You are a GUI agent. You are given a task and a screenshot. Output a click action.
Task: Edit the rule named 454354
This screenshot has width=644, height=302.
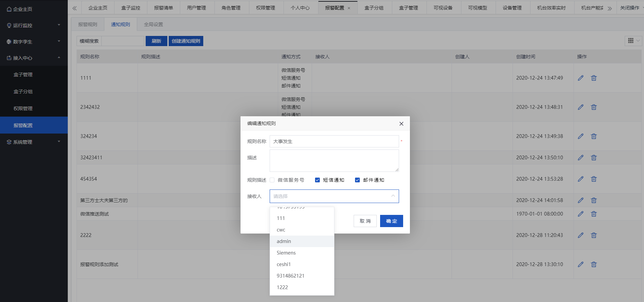click(581, 179)
